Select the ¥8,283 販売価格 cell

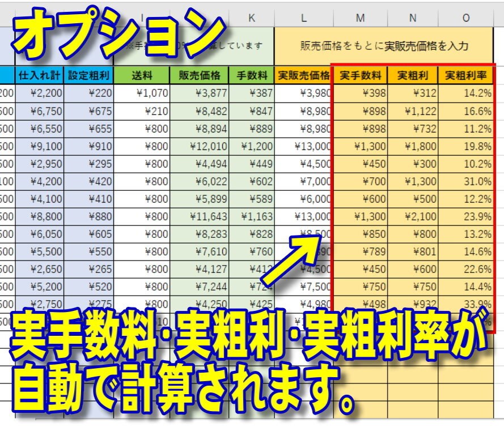tap(200, 234)
